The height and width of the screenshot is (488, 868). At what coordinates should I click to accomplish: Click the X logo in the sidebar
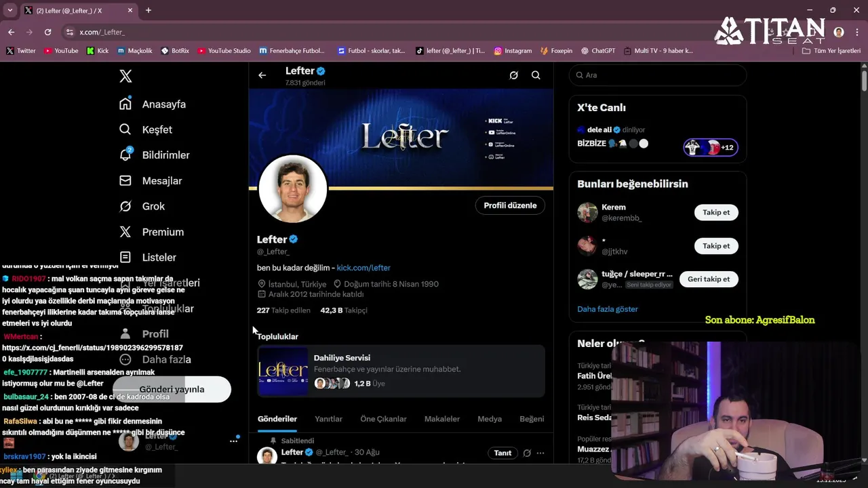[x=125, y=76]
